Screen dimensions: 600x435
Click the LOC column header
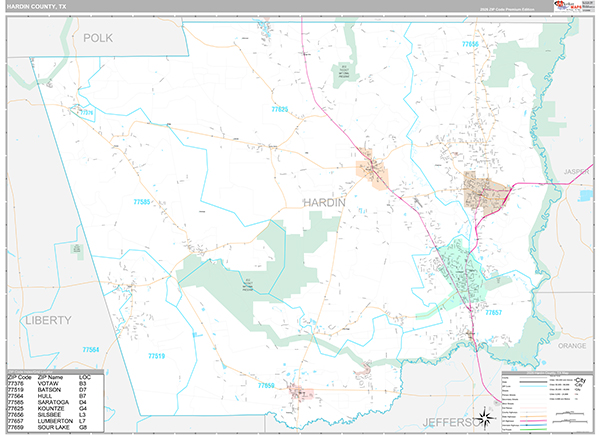(85, 377)
